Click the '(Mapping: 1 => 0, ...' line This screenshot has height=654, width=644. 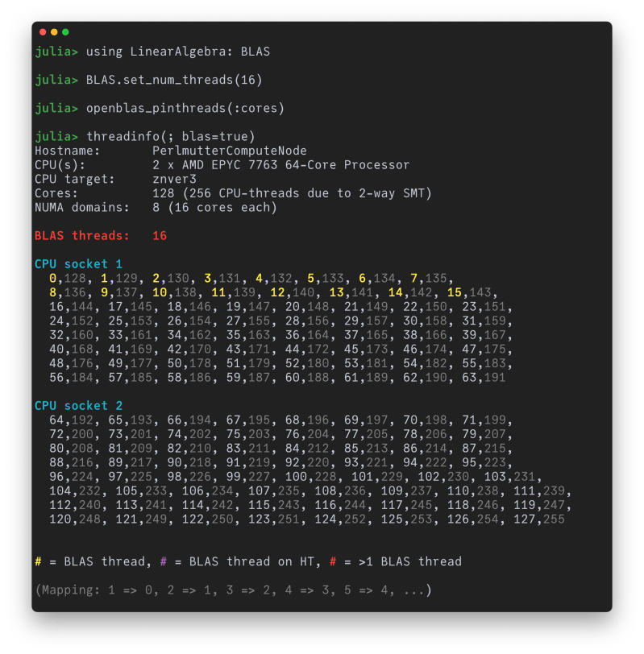233,590
